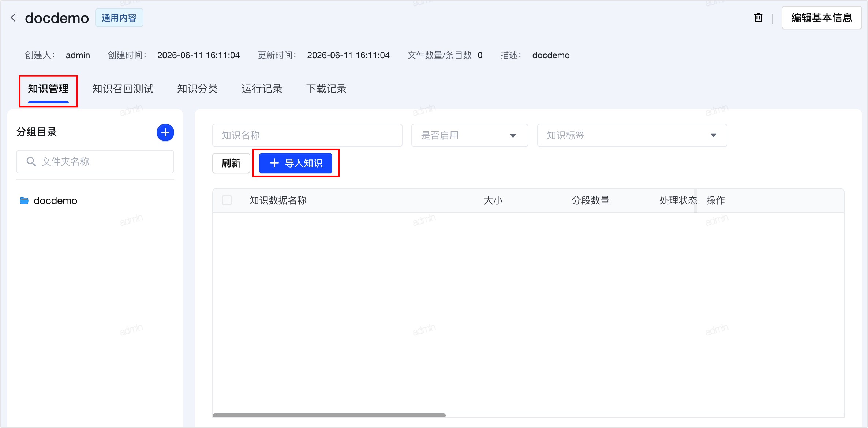Click the 知识数据名称 column header

(x=278, y=200)
